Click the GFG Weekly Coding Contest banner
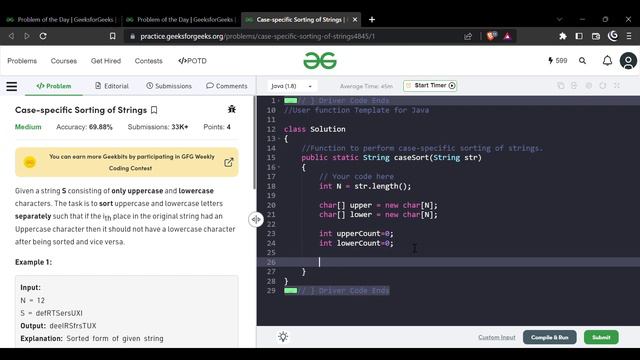Viewport: 640px width, 360px height. coord(127,162)
